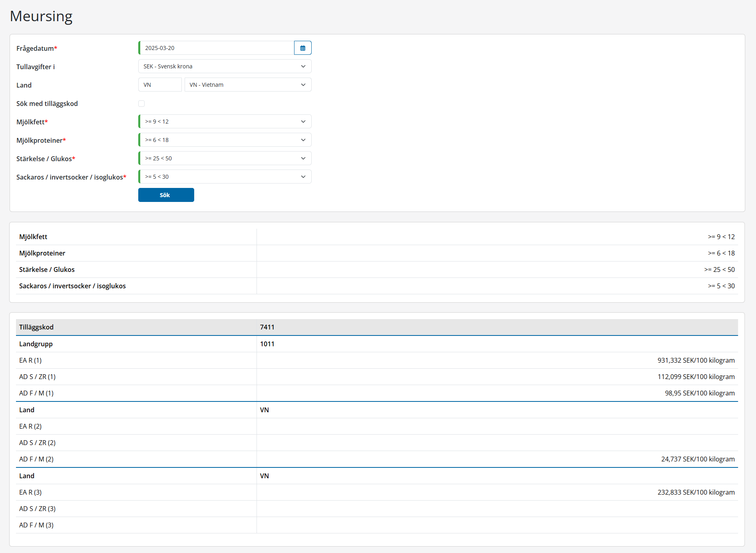Click the AD F / M (2) value 24,737
756x553 pixels.
[x=698, y=459]
